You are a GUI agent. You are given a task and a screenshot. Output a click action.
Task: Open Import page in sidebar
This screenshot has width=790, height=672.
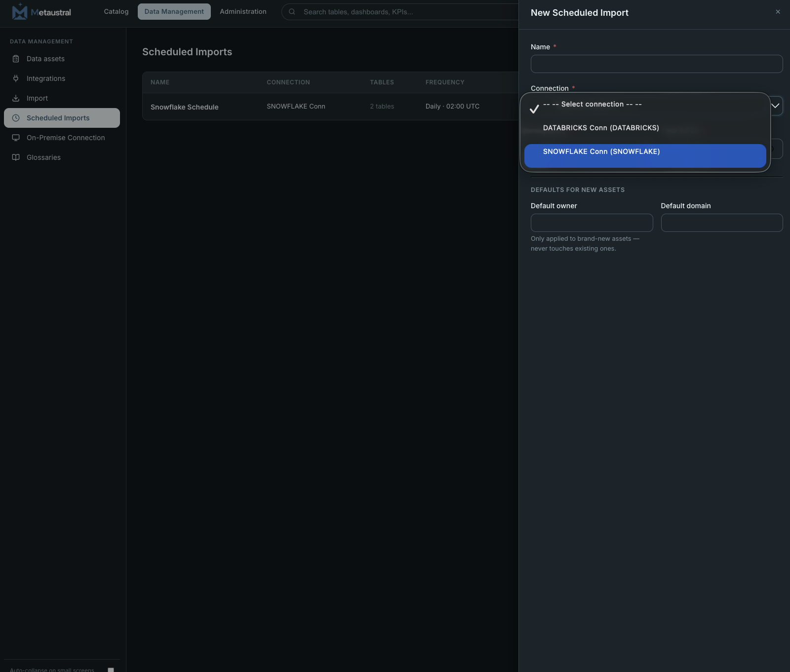click(62, 98)
